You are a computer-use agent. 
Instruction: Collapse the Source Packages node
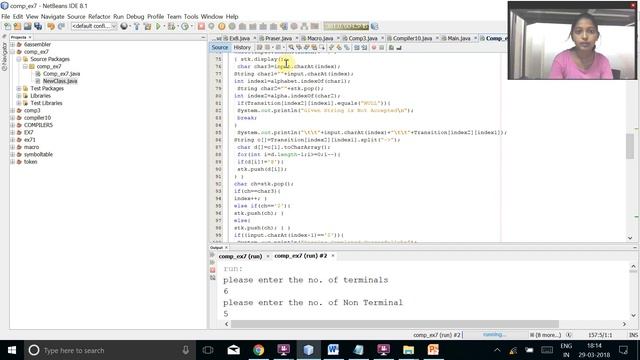(x=19, y=59)
